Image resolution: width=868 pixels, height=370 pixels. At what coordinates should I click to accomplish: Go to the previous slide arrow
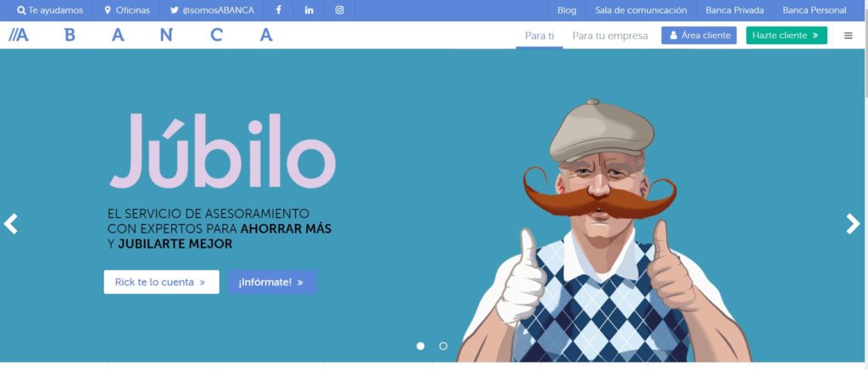pyautogui.click(x=10, y=224)
